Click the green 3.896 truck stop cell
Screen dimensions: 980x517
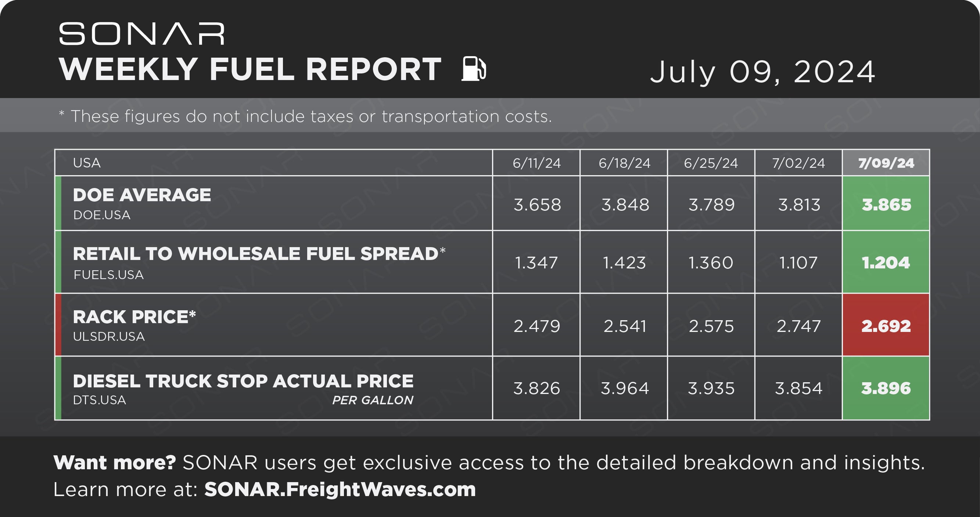(886, 388)
